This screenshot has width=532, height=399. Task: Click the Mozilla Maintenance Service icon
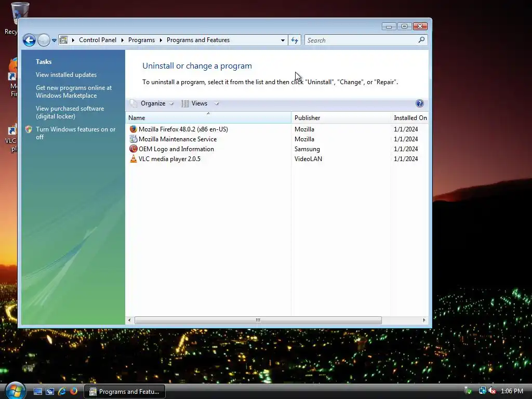click(x=134, y=139)
